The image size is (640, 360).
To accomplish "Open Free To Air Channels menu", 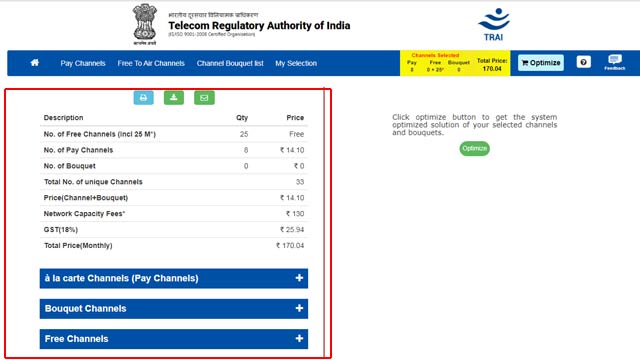I will point(151,63).
